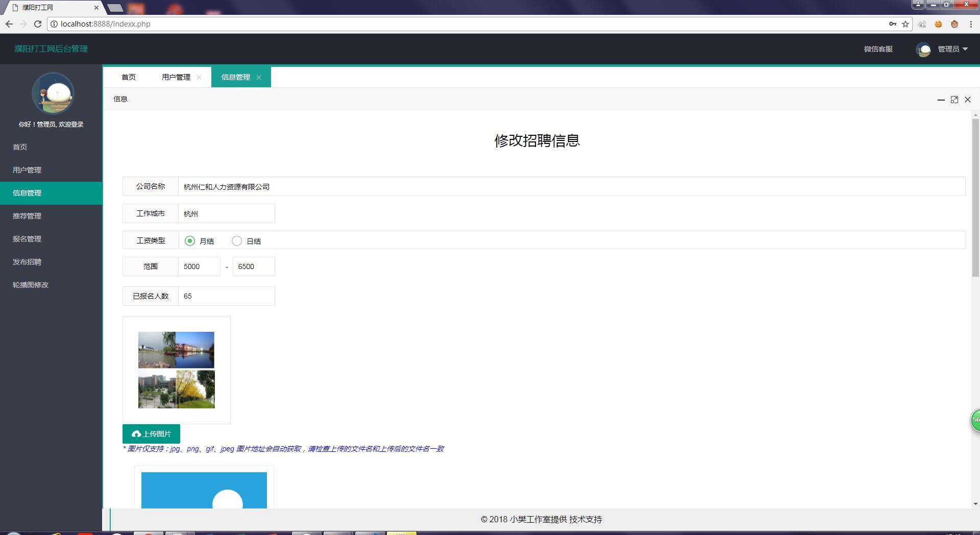Select the 日结 radio button
The width and height of the screenshot is (980, 535).
(237, 241)
